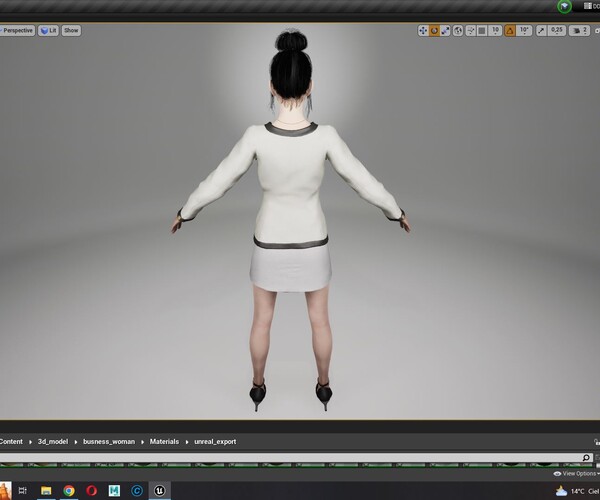Open Opera browser from taskbar
This screenshot has width=600, height=500.
coord(91,490)
